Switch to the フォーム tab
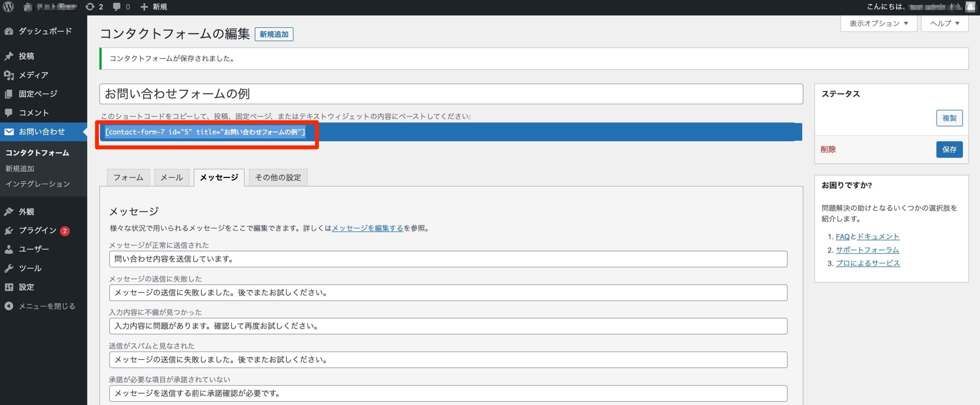The height and width of the screenshot is (405, 980). pos(128,177)
